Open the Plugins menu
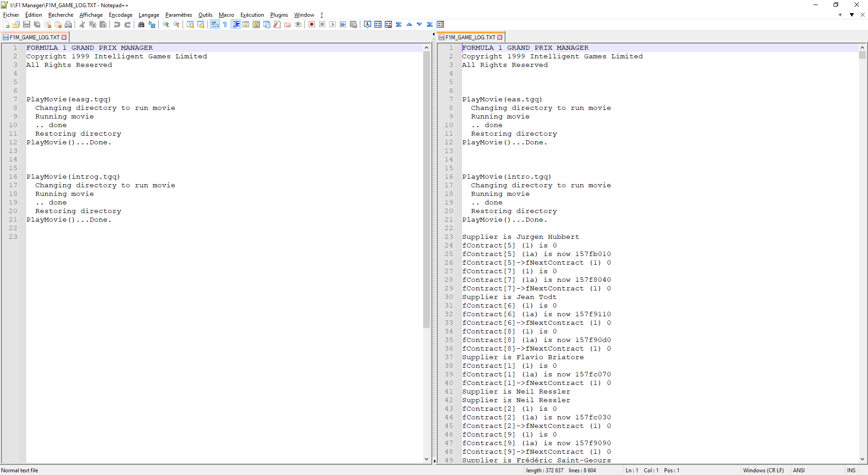868x475 pixels. pos(279,15)
